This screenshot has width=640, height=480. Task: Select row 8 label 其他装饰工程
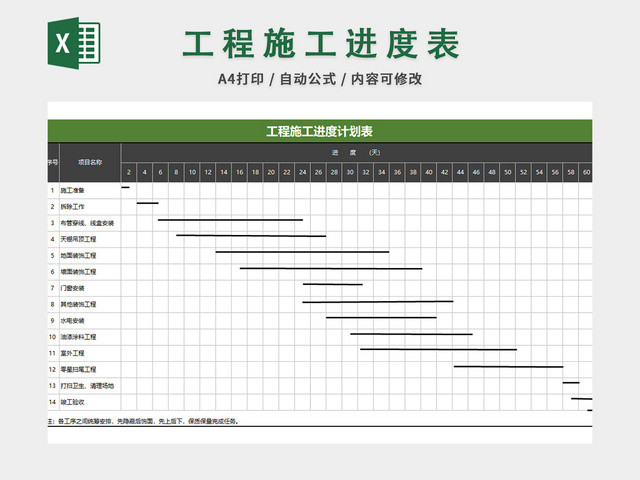pyautogui.click(x=78, y=304)
